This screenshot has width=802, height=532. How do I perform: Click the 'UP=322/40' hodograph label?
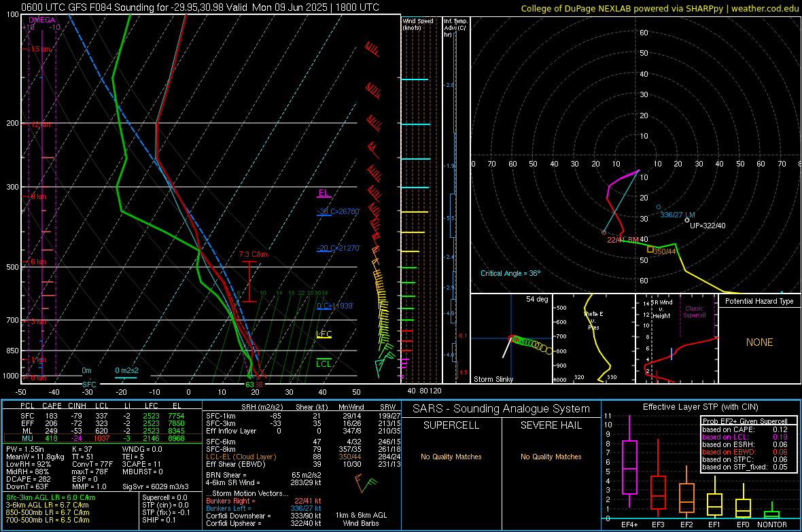tap(708, 226)
